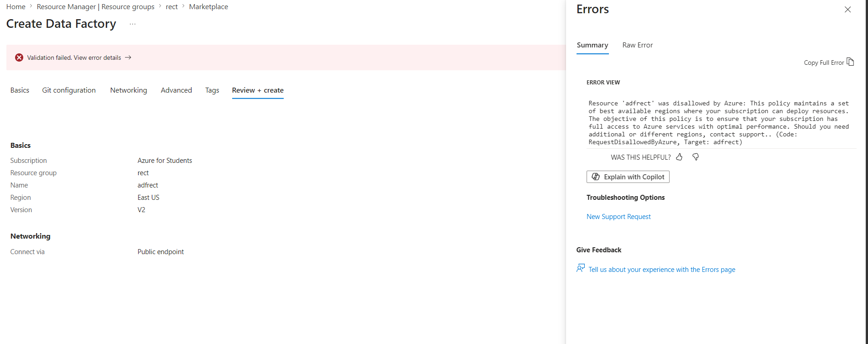The height and width of the screenshot is (344, 868).
Task: Click the Copilot icon in Explain button
Action: [596, 177]
